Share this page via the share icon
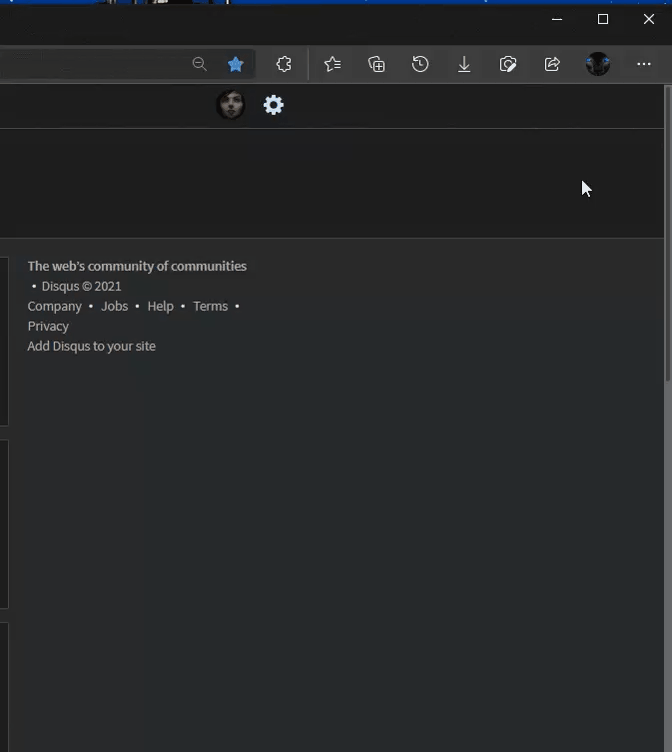This screenshot has height=752, width=672. (x=552, y=64)
